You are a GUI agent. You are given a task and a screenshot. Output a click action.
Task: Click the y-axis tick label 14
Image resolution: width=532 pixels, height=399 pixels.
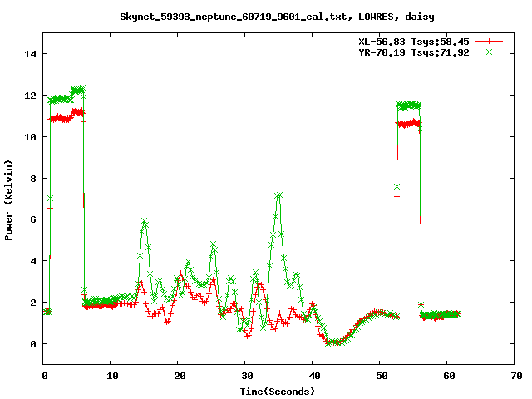30,54
